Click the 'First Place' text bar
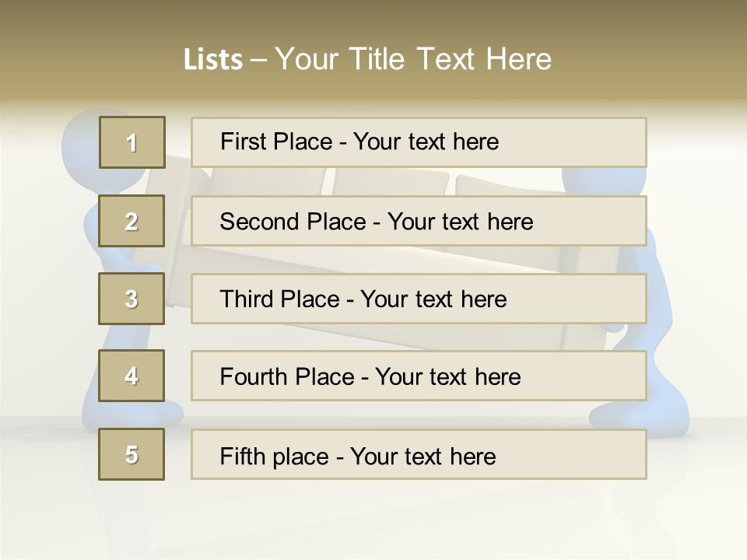747x560 pixels. 419,142
